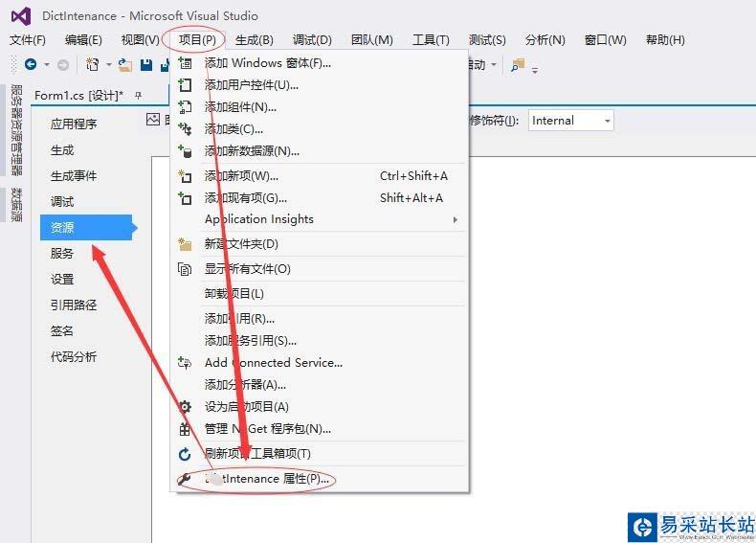Click the icon beside 添加组件

[x=185, y=107]
